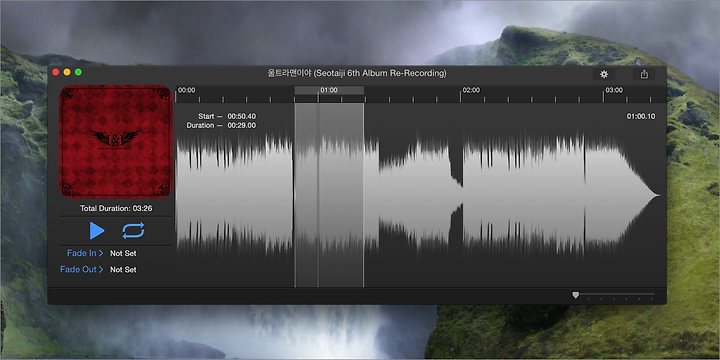Click the left edge of the selection
This screenshot has height=360, width=720.
(x=295, y=195)
